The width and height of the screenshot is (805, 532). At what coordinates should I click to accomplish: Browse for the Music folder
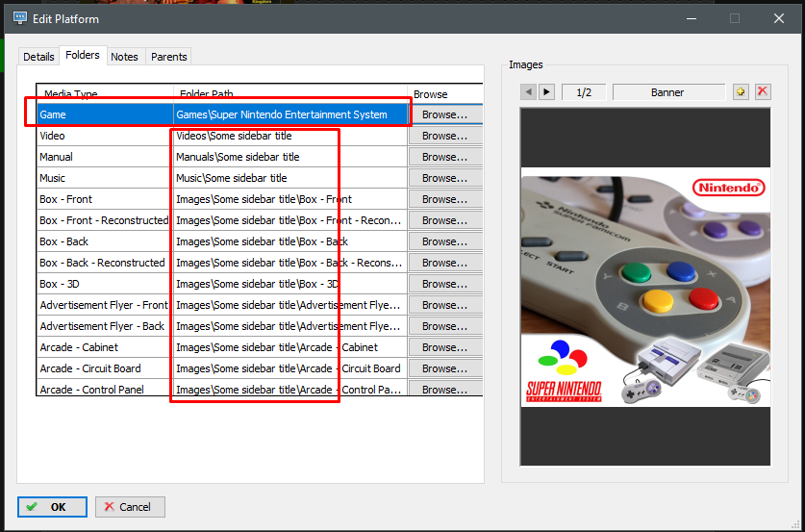445,178
